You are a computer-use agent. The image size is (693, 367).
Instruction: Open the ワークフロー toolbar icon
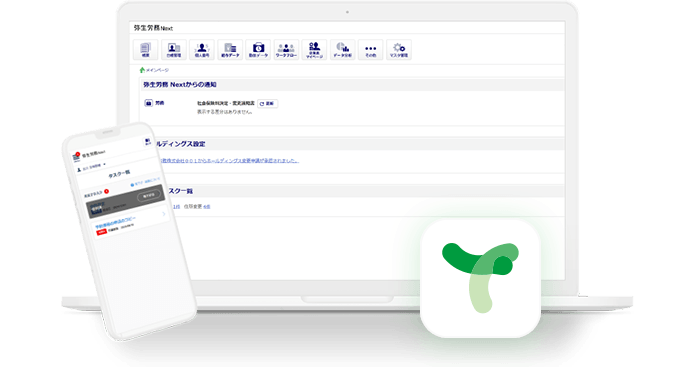click(286, 50)
